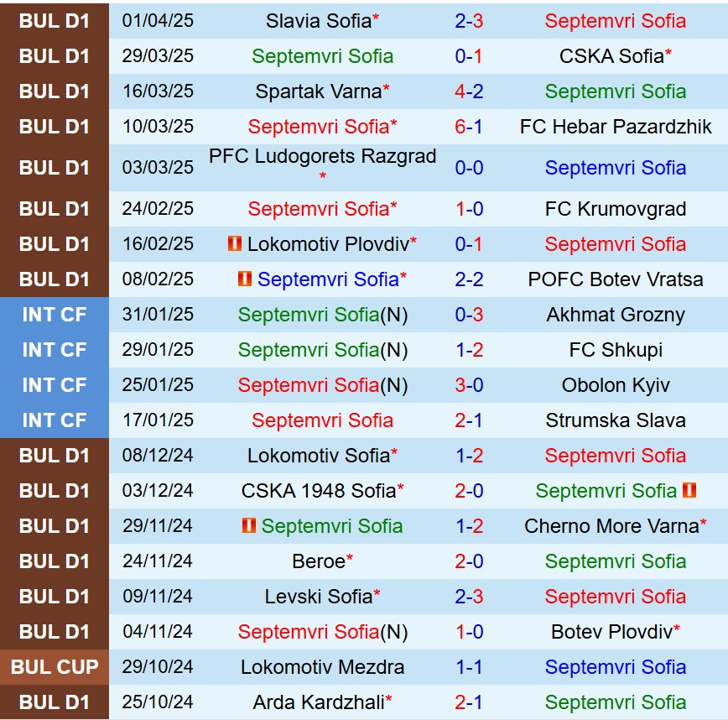Click red card icon in Cherno More Varna row
The image size is (728, 720).
pos(249,526)
